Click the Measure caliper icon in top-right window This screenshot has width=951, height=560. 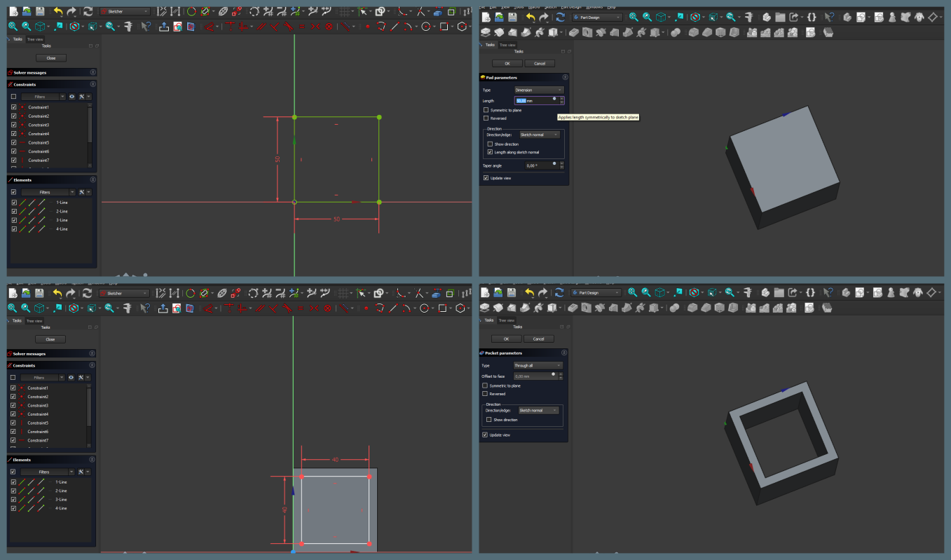coord(749,17)
